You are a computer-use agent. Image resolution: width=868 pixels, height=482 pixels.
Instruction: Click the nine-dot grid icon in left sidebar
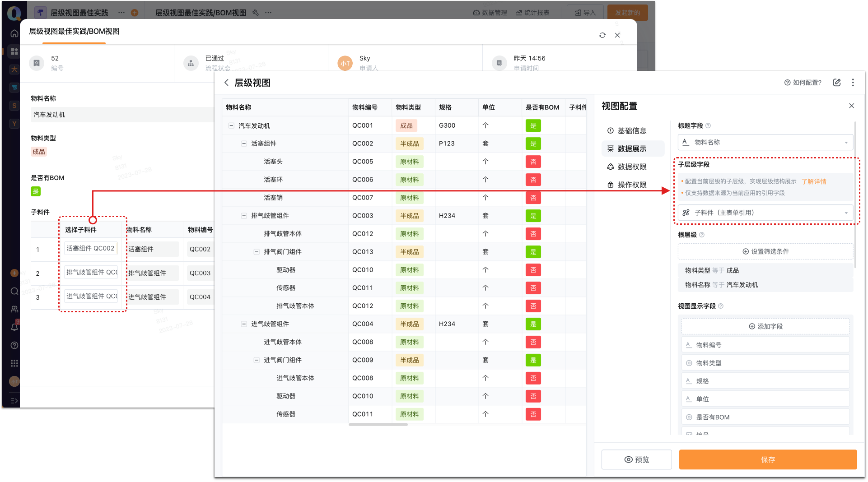14,363
